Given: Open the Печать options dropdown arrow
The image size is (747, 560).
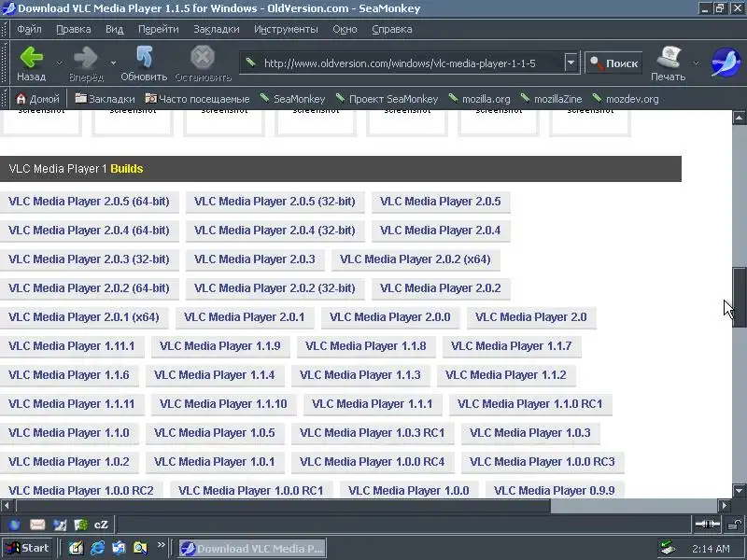Looking at the screenshot, I should click(696, 63).
